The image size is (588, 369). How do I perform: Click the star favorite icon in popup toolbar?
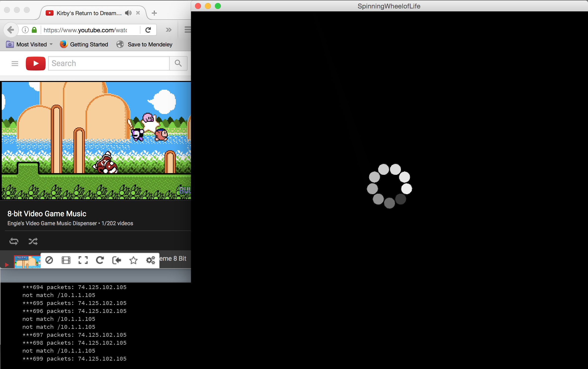133,260
